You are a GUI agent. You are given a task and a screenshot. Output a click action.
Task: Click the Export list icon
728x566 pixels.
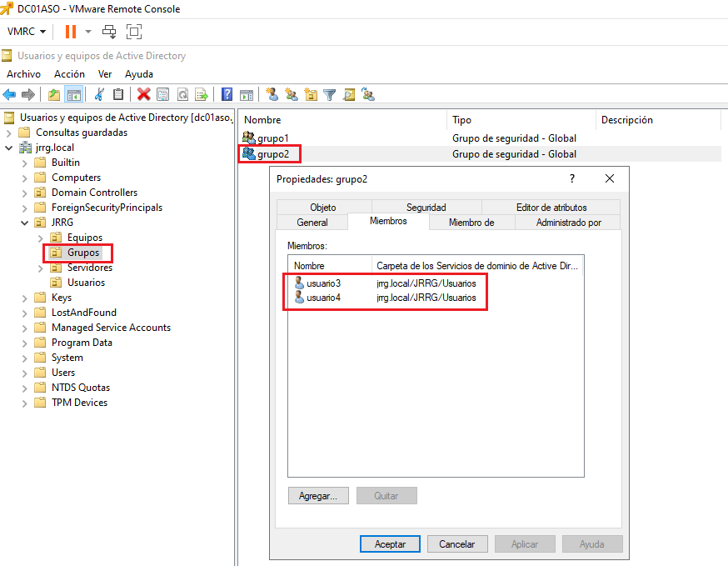point(202,95)
